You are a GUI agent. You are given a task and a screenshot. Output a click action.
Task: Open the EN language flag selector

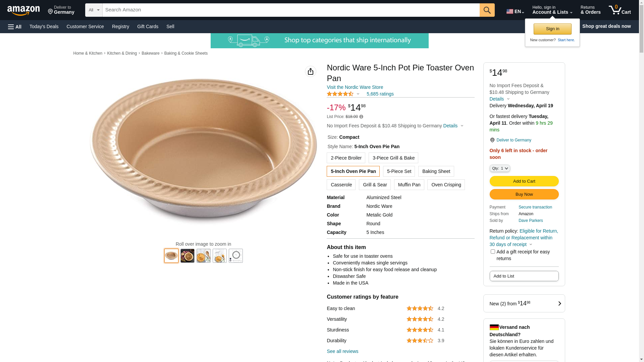515,11
